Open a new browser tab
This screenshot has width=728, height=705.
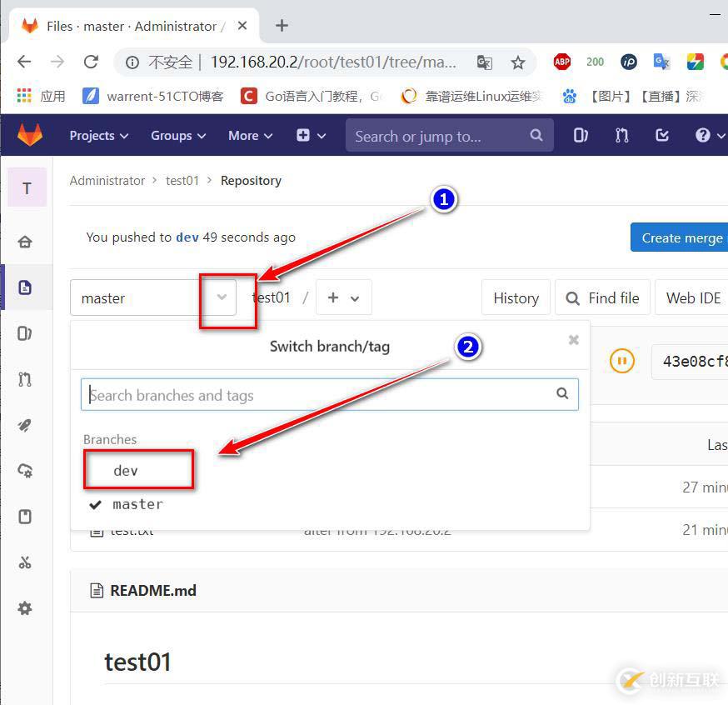coord(282,26)
